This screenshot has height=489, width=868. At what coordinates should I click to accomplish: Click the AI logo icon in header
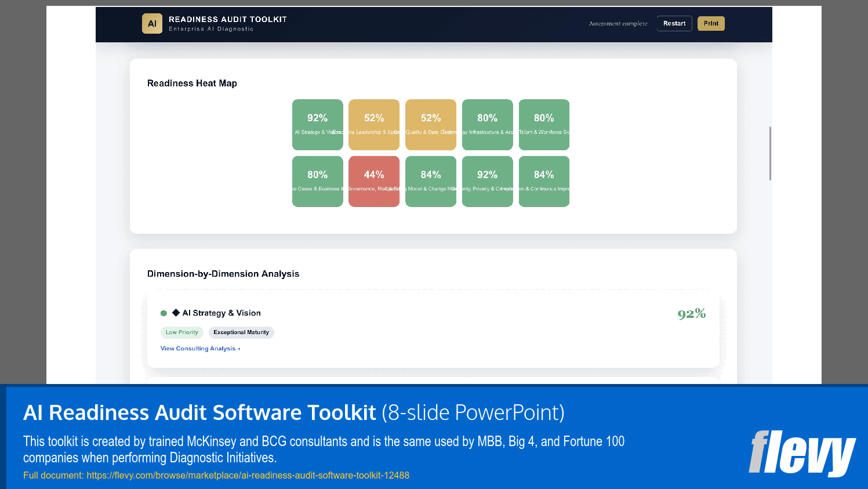(152, 24)
